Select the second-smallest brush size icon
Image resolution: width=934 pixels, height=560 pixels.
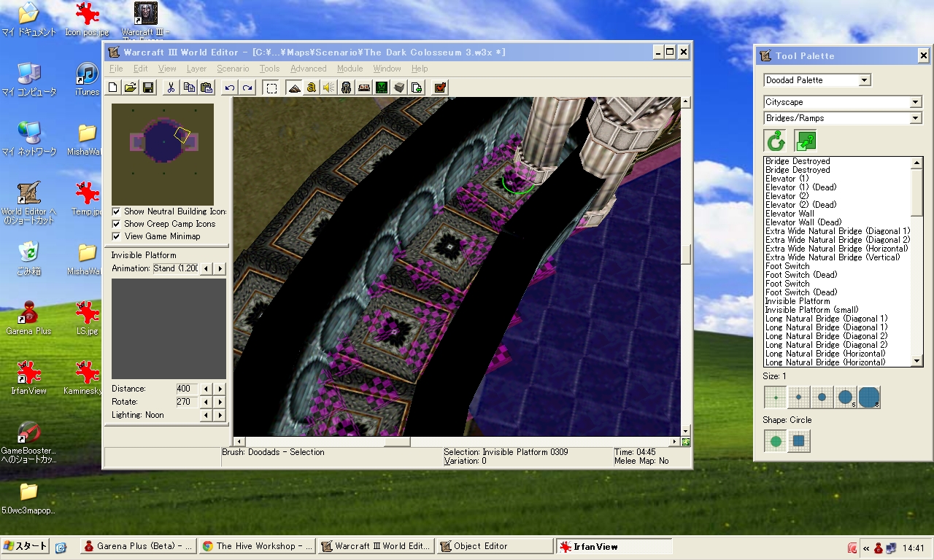[799, 397]
